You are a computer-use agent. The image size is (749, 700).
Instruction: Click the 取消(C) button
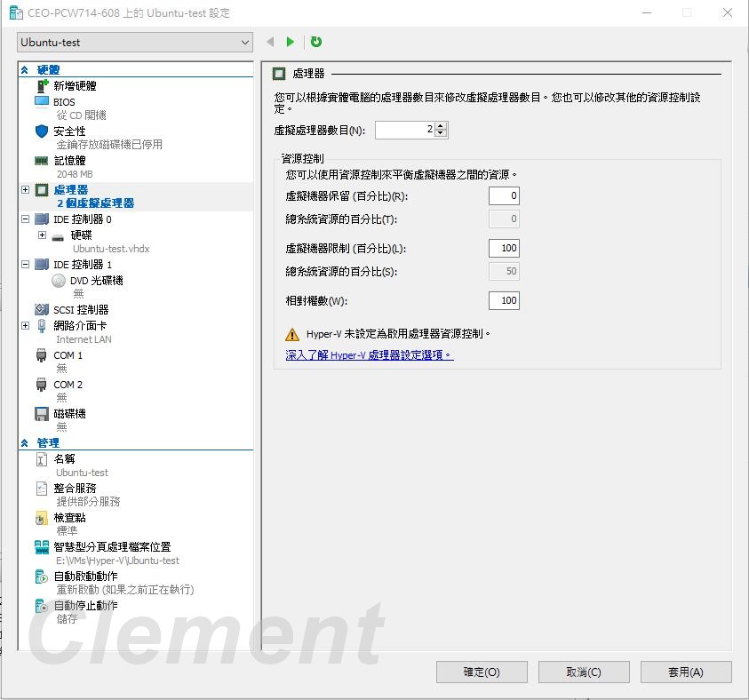pyautogui.click(x=584, y=672)
